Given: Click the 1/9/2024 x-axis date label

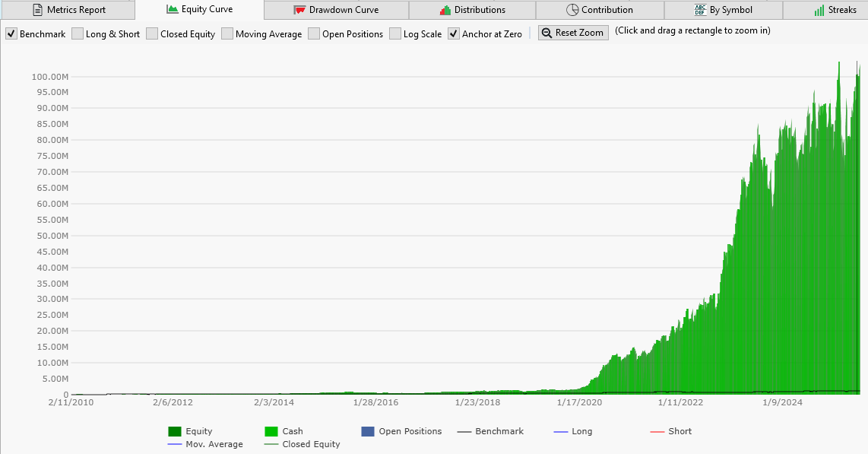Looking at the screenshot, I should pos(783,402).
